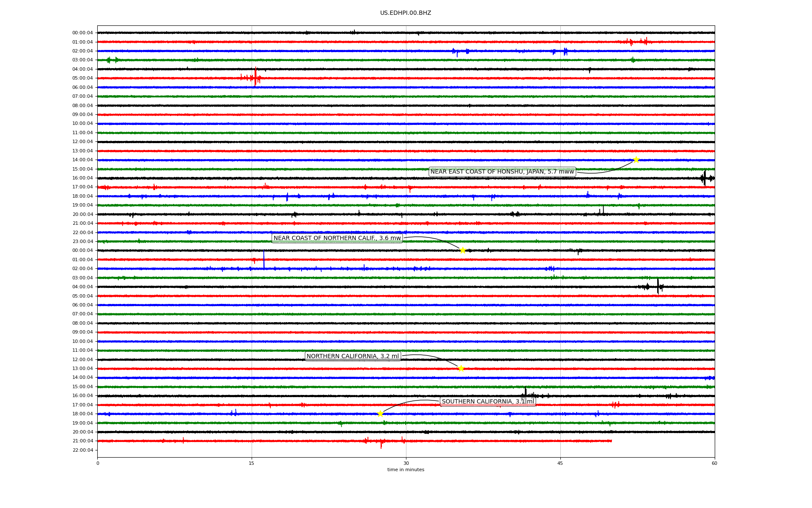Click the 'time in minutes' axis label
The width and height of the screenshot is (812, 508).
[x=406, y=469]
